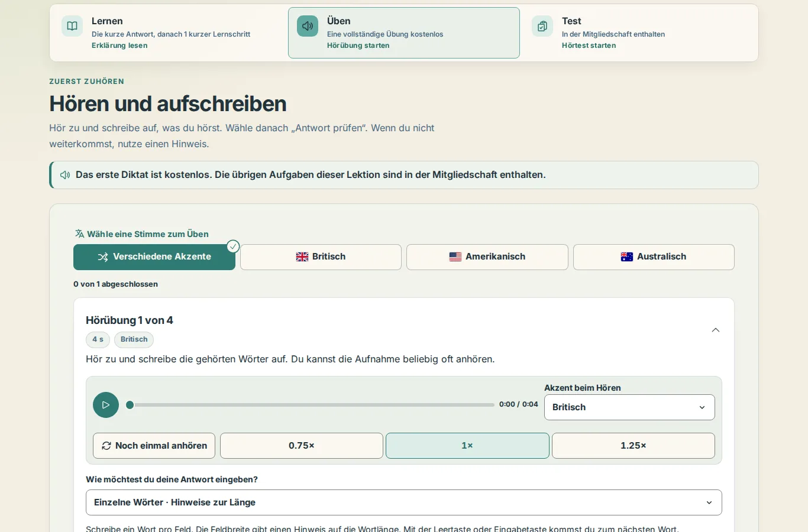Viewport: 808px width, 532px height.
Task: Set playback speed to 1.25×
Action: pos(634,446)
